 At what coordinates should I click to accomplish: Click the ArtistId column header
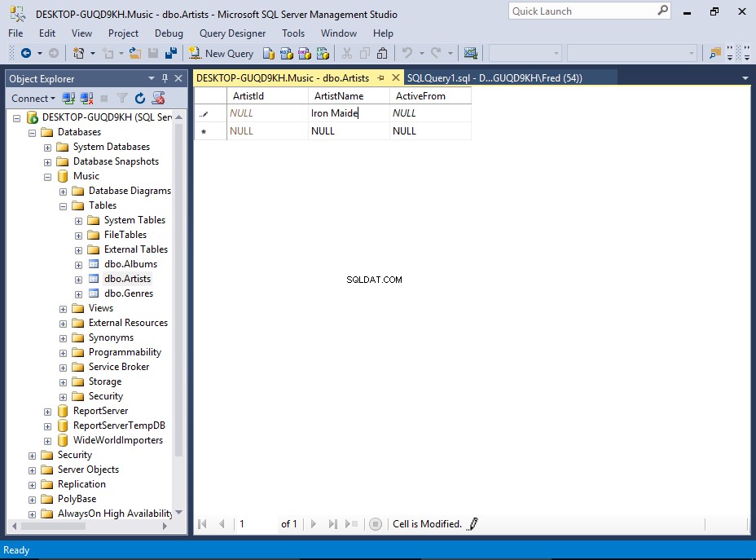pyautogui.click(x=267, y=96)
